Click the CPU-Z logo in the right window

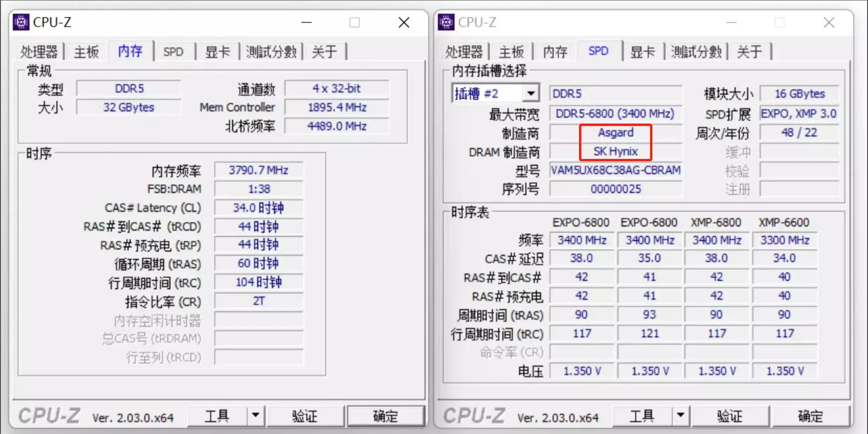(x=446, y=22)
